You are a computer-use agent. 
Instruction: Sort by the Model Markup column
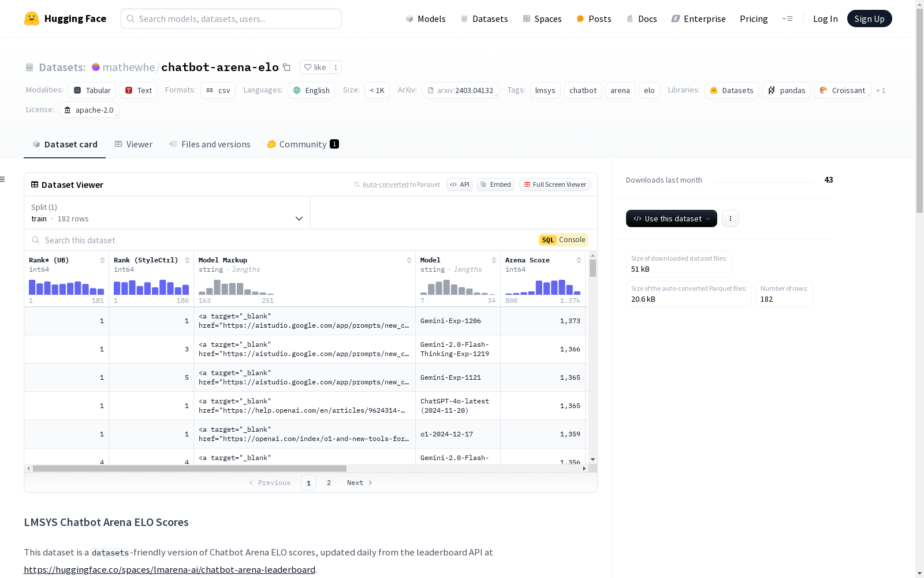pyautogui.click(x=409, y=260)
